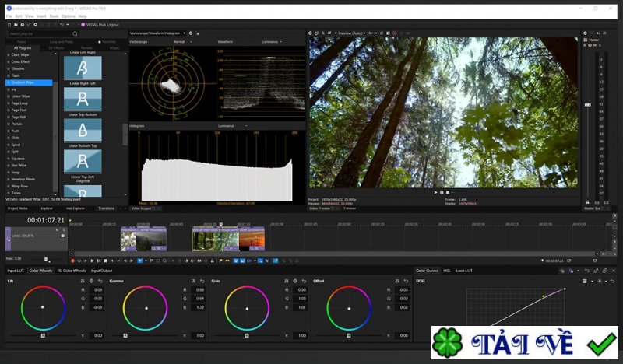This screenshot has width=623, height=364.
Task: Expand the Preview (Auto) quality dropdown
Action: (x=347, y=33)
